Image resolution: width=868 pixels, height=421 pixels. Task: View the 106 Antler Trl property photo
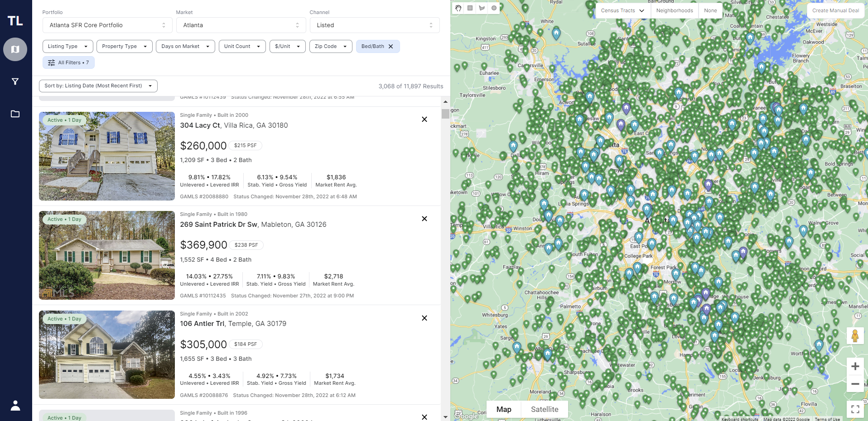(107, 355)
